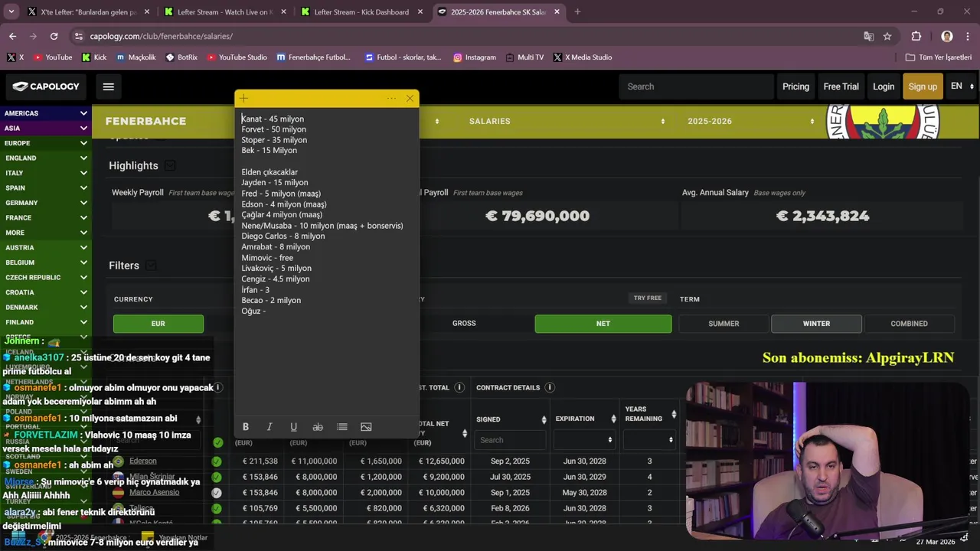Open Pricing page
This screenshot has height=551, width=980.
click(x=795, y=86)
